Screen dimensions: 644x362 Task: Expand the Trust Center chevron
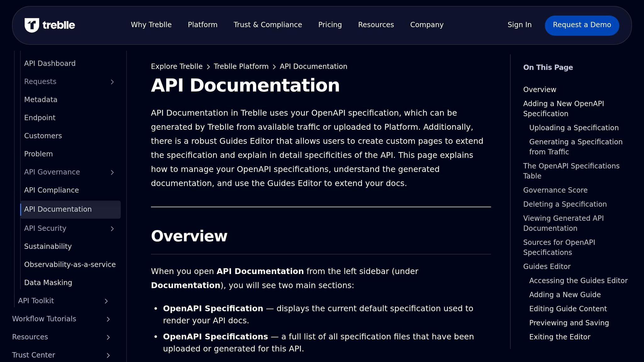108,355
